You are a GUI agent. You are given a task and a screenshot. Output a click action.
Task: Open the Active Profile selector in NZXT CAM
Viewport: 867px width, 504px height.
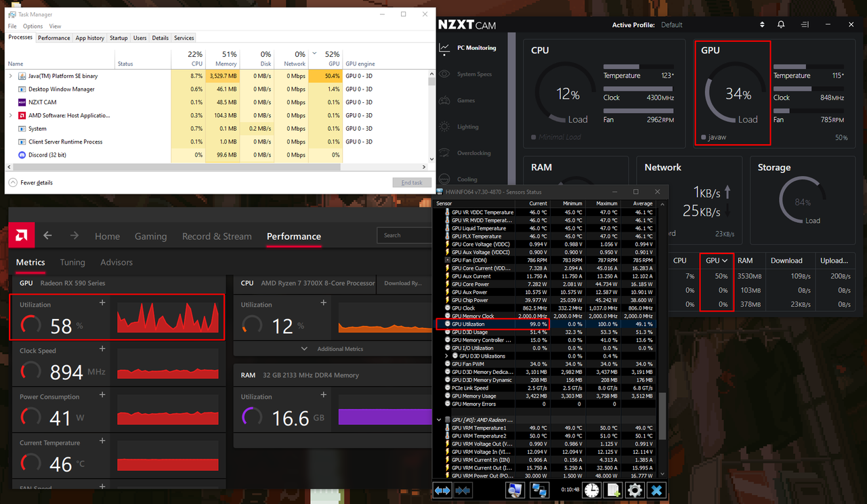tap(761, 24)
